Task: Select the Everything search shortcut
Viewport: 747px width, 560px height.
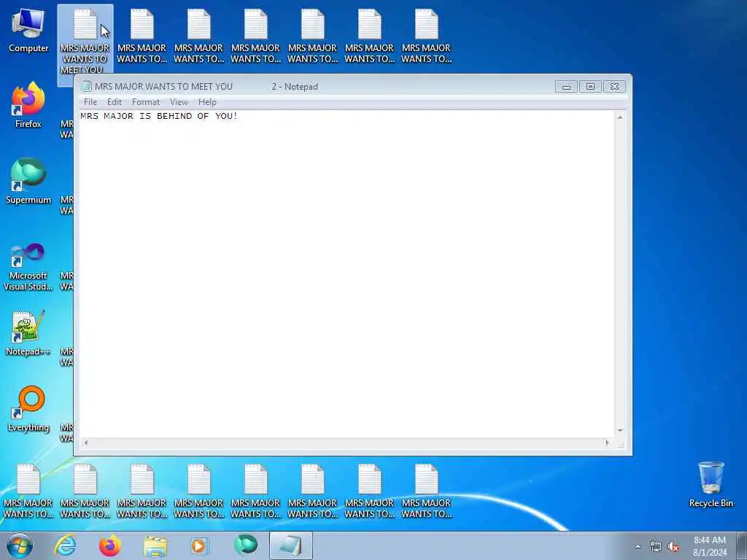Action: (28, 408)
